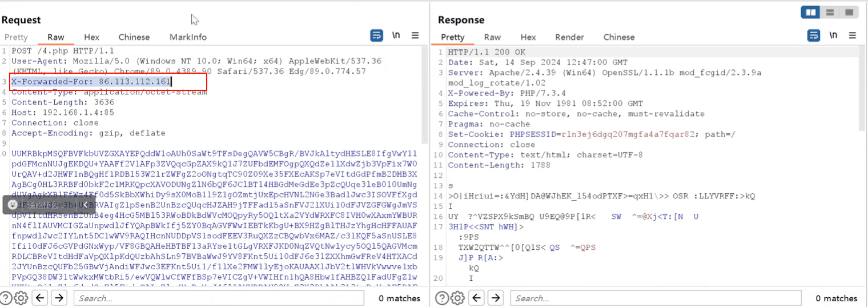Switch to side-by-side layout view
This screenshot has height=307, width=868.
click(x=810, y=12)
